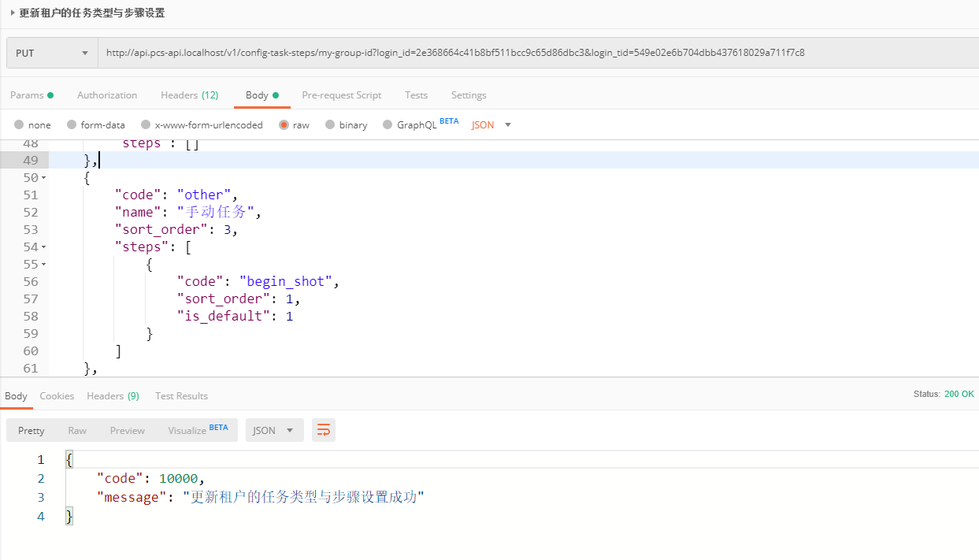Collapse the request title disclosure triangle
Image resolution: width=979 pixels, height=560 pixels.
13,13
